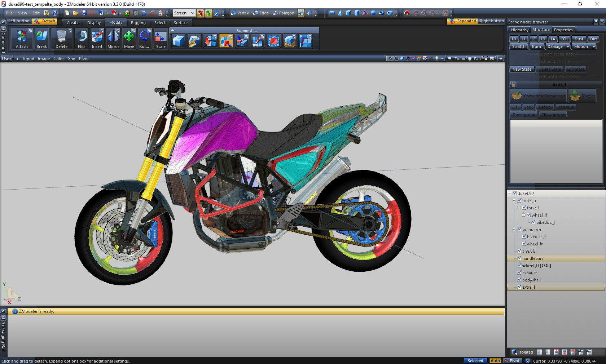Click the Submesh brush cleanup icon

[x=194, y=41]
